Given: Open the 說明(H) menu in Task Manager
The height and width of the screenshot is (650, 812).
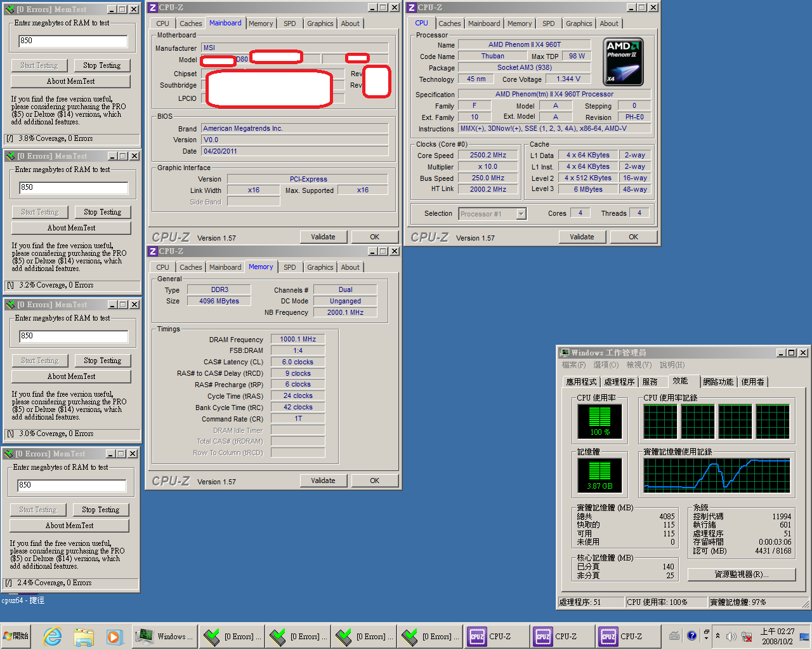Looking at the screenshot, I should pos(672,365).
